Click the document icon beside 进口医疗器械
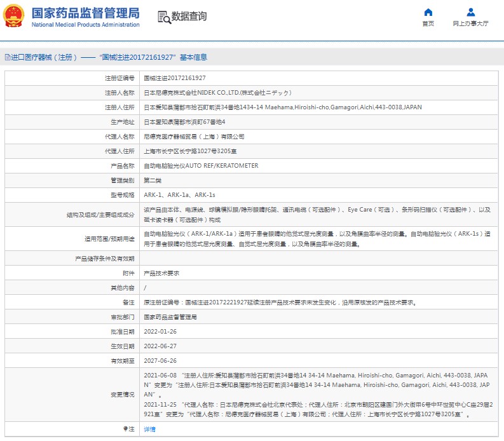 tap(8, 57)
